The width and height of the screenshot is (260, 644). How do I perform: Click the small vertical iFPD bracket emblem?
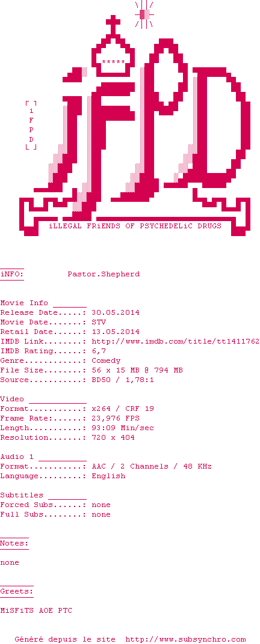coord(31,125)
